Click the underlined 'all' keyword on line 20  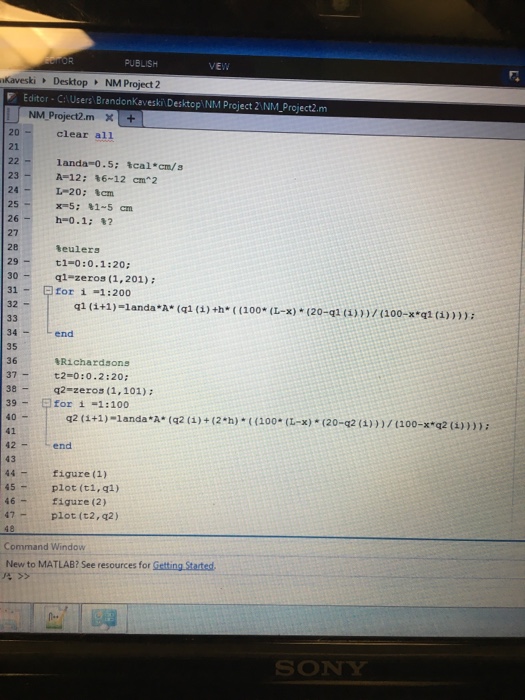point(104,135)
